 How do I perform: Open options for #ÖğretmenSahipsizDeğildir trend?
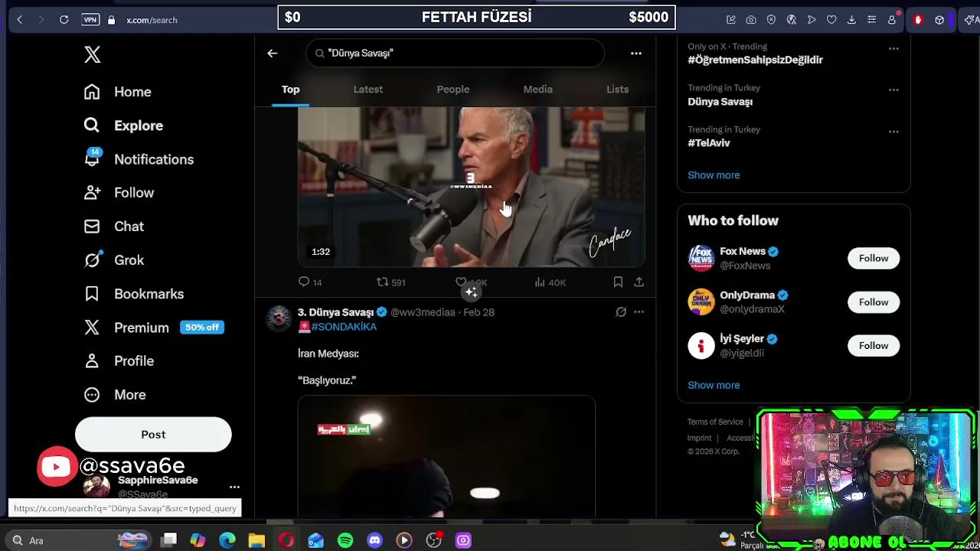coord(893,48)
